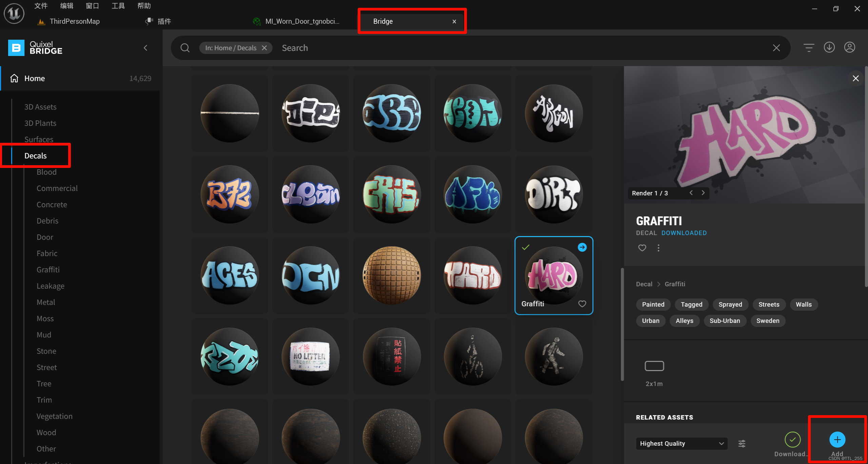
Task: Open download settings sliders icon
Action: [742, 444]
